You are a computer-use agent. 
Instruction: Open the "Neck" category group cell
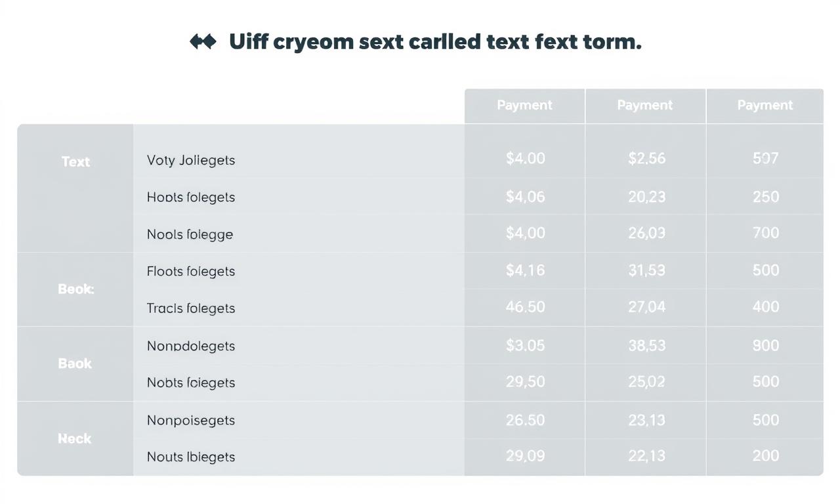(75, 438)
